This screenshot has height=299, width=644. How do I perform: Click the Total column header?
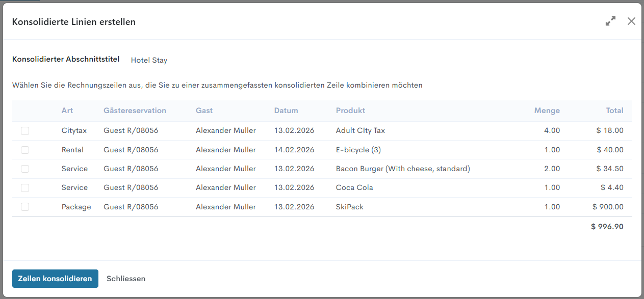coord(614,111)
